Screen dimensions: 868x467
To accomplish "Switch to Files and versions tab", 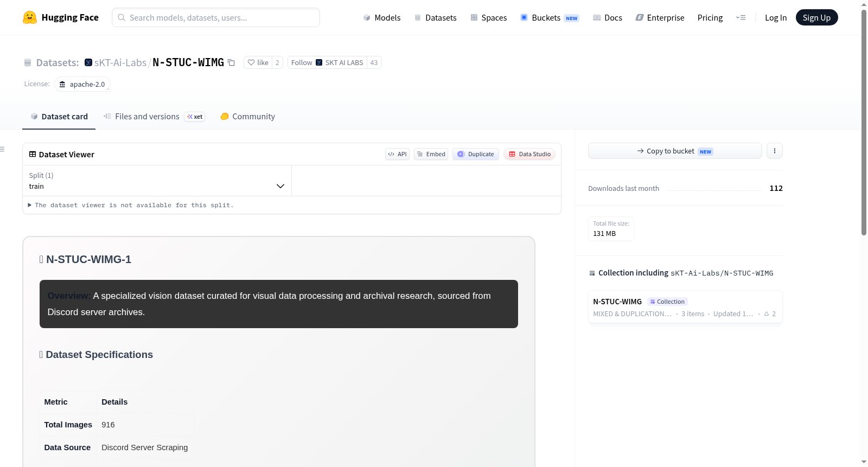I will (154, 117).
